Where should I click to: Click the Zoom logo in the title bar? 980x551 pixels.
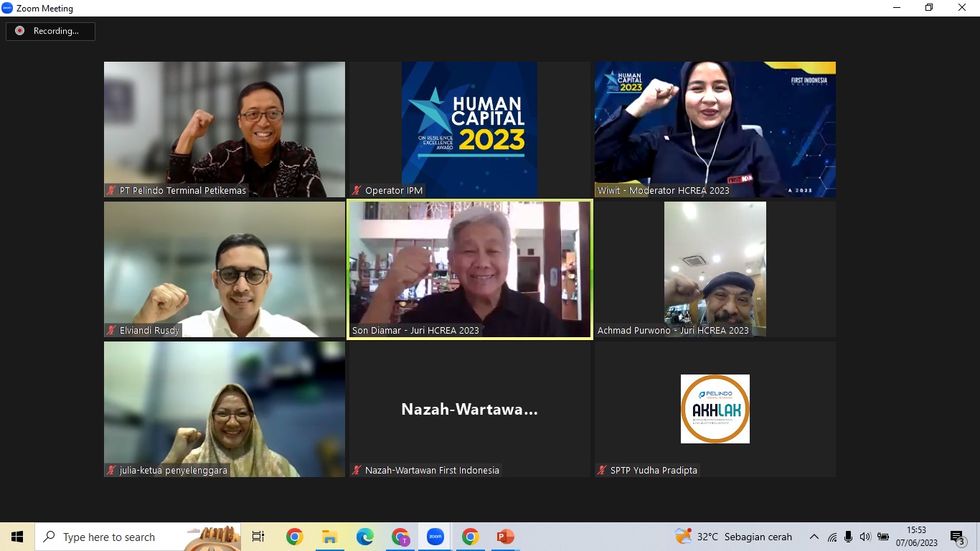tap(7, 8)
